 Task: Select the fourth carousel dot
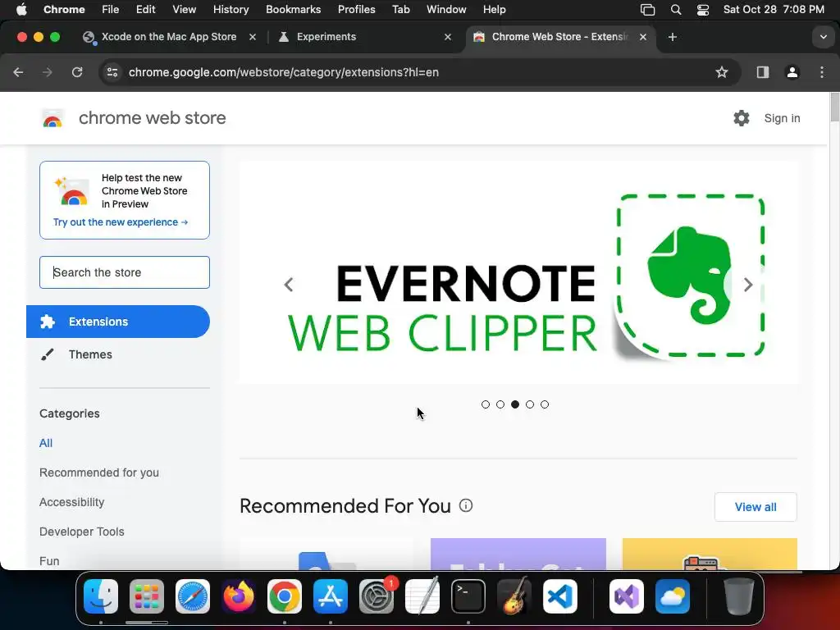(x=530, y=404)
